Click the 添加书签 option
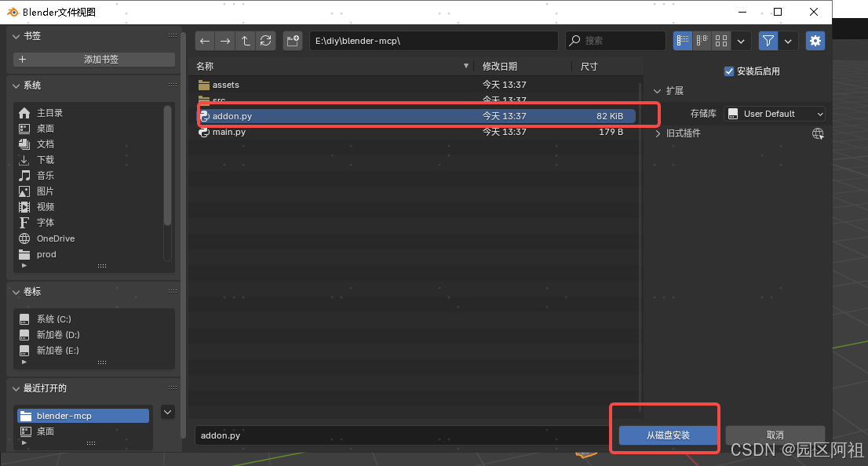The image size is (868, 466). (x=93, y=60)
